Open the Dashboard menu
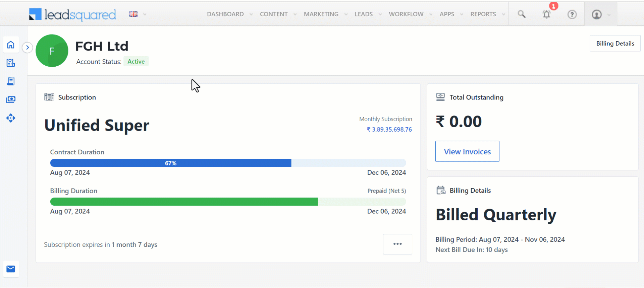 pyautogui.click(x=225, y=14)
